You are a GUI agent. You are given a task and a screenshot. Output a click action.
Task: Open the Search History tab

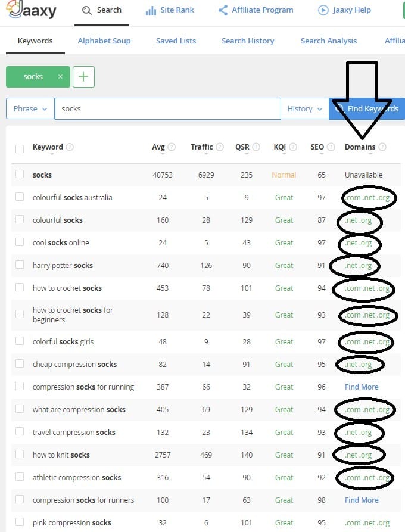tap(248, 41)
